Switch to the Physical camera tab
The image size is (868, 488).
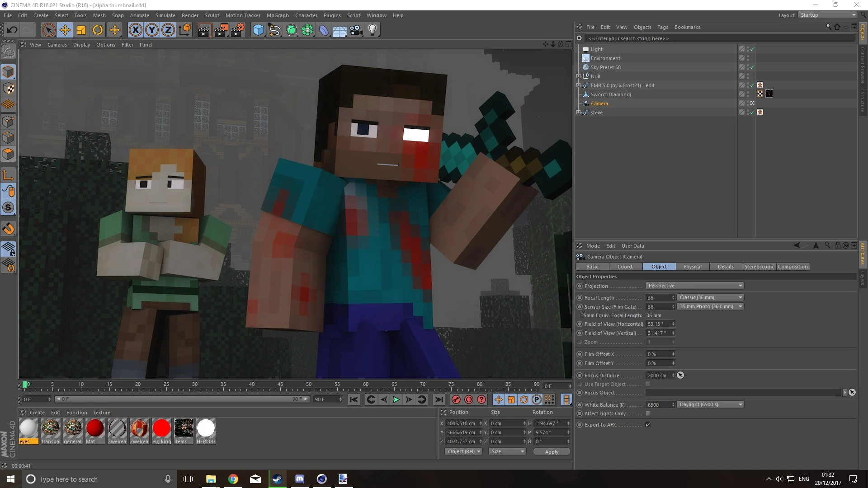click(x=692, y=267)
